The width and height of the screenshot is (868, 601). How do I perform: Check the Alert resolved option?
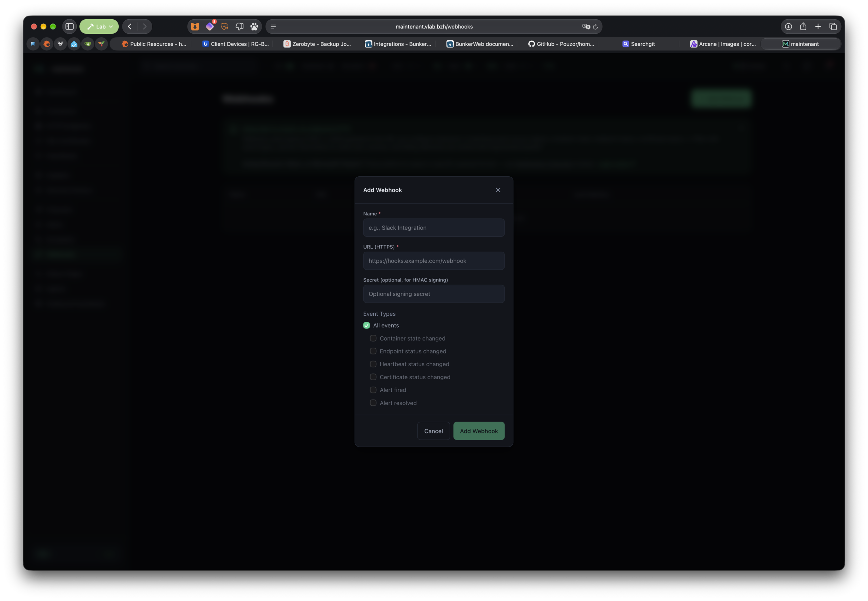pyautogui.click(x=373, y=403)
